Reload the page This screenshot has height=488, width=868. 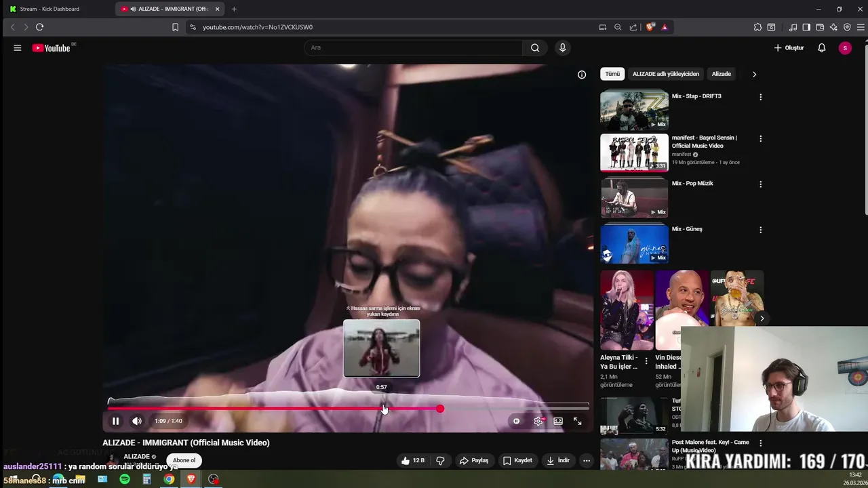pos(39,27)
